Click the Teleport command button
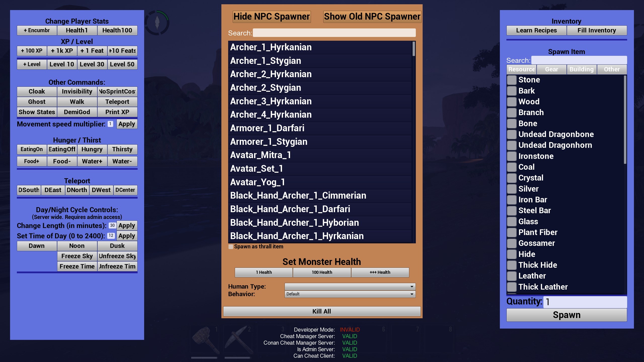This screenshot has height=362, width=644. click(117, 101)
